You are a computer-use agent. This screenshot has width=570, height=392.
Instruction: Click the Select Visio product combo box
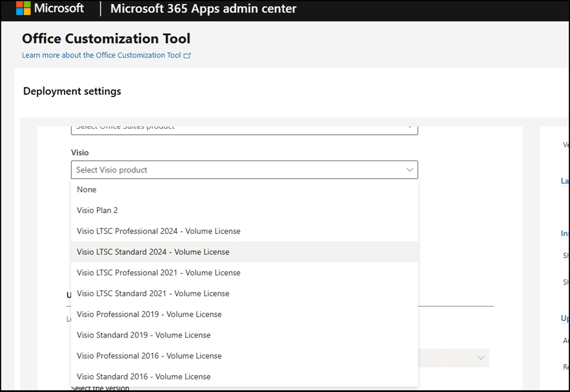237,170
